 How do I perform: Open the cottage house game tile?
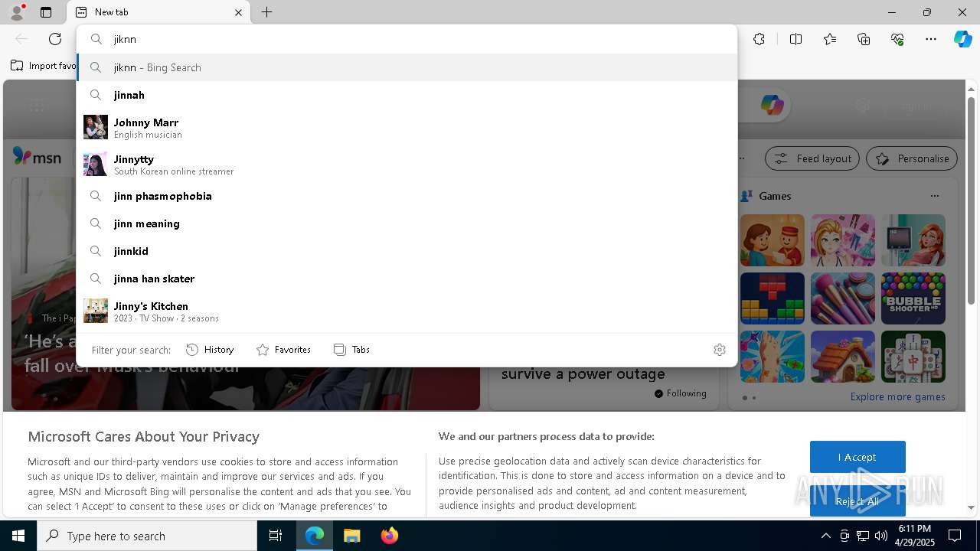click(x=843, y=357)
